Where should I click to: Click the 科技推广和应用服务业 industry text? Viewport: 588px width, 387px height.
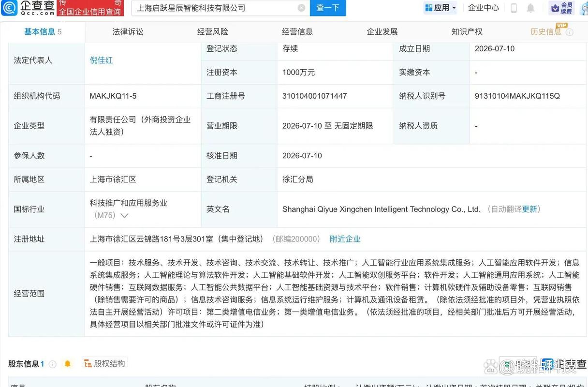click(128, 203)
